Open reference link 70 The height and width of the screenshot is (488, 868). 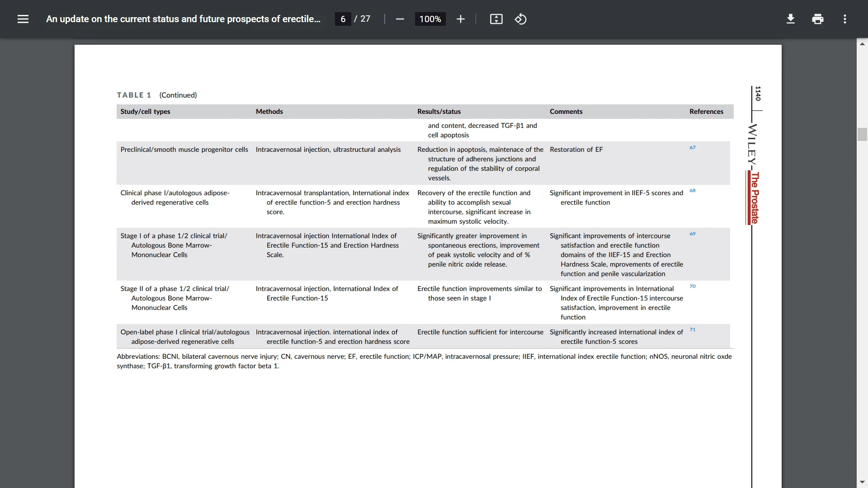692,286
